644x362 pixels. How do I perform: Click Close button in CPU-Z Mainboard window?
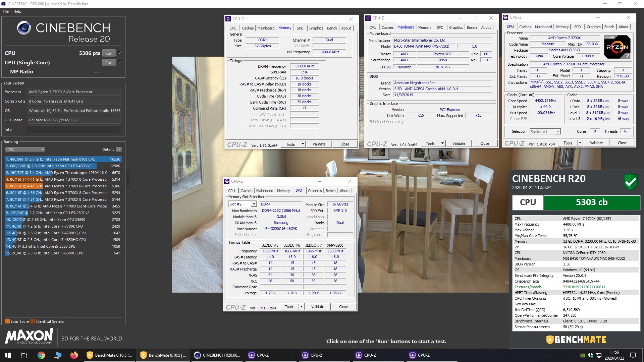tap(485, 143)
